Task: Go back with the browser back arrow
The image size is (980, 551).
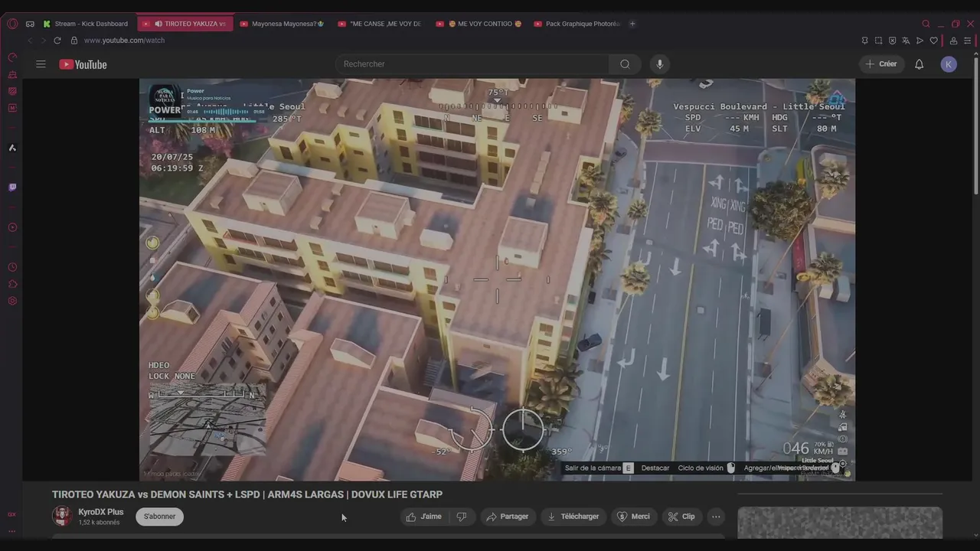Action: tap(31, 41)
